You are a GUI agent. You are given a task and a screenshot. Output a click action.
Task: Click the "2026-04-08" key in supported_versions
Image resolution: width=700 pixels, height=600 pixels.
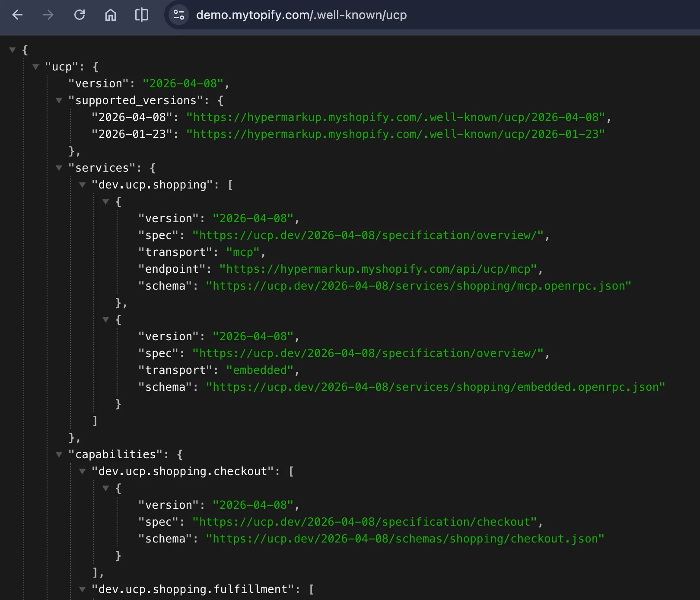132,117
